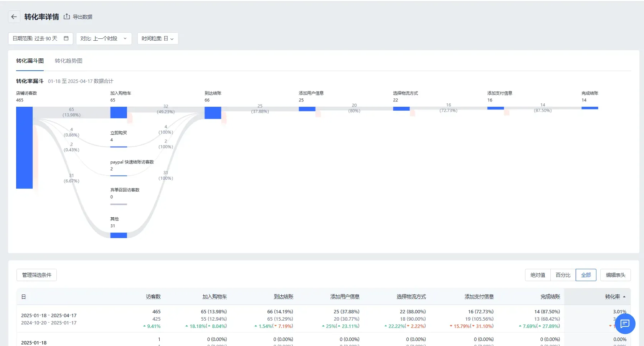Select the 全部 display option

tap(586, 275)
